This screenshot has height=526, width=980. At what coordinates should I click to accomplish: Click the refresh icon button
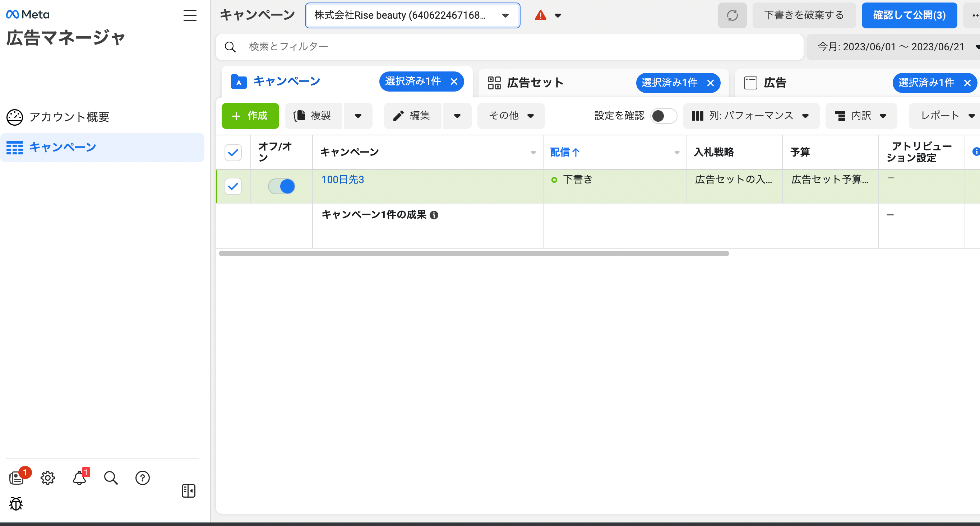732,15
